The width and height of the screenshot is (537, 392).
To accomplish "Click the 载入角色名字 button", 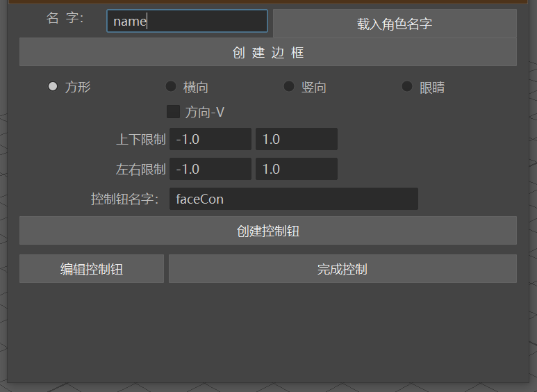I will pos(395,23).
